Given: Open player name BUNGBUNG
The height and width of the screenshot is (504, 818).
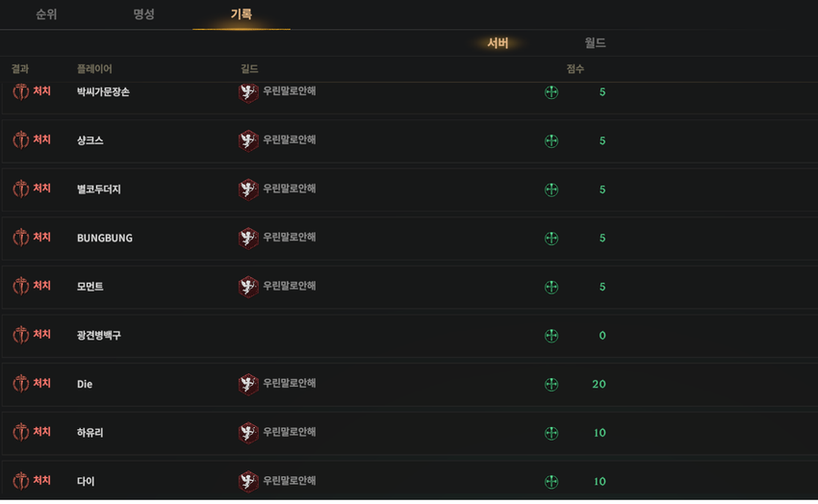Looking at the screenshot, I should point(105,238).
